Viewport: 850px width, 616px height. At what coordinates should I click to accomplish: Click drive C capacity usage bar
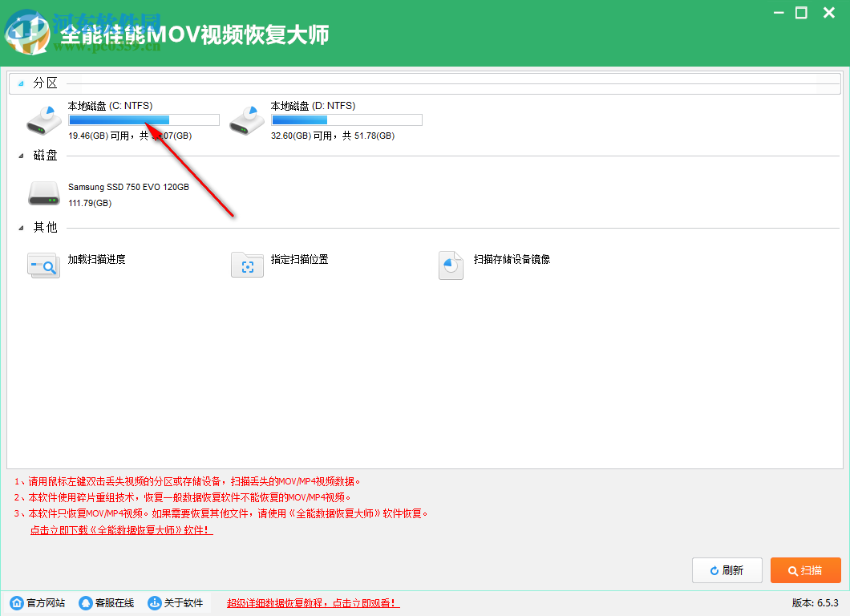coord(144,120)
